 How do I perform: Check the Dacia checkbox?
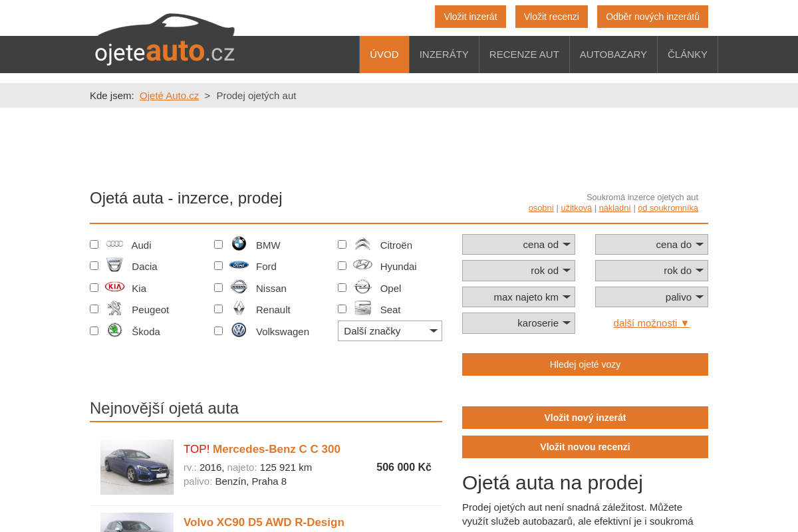point(94,265)
